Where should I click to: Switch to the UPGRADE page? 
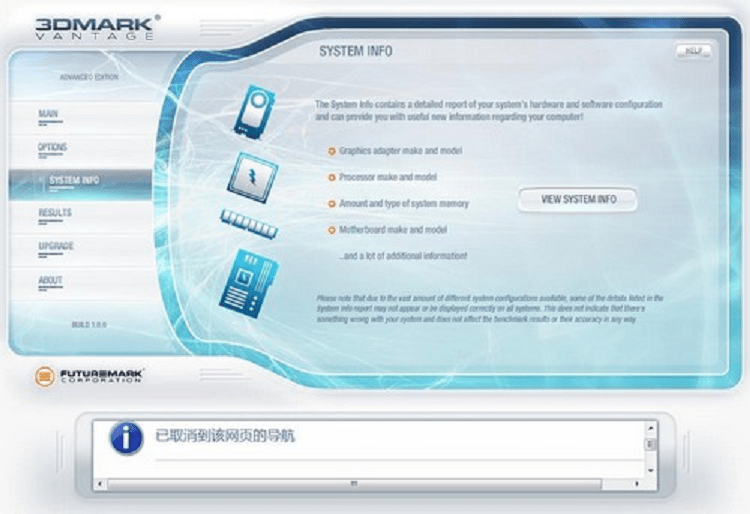tap(56, 246)
